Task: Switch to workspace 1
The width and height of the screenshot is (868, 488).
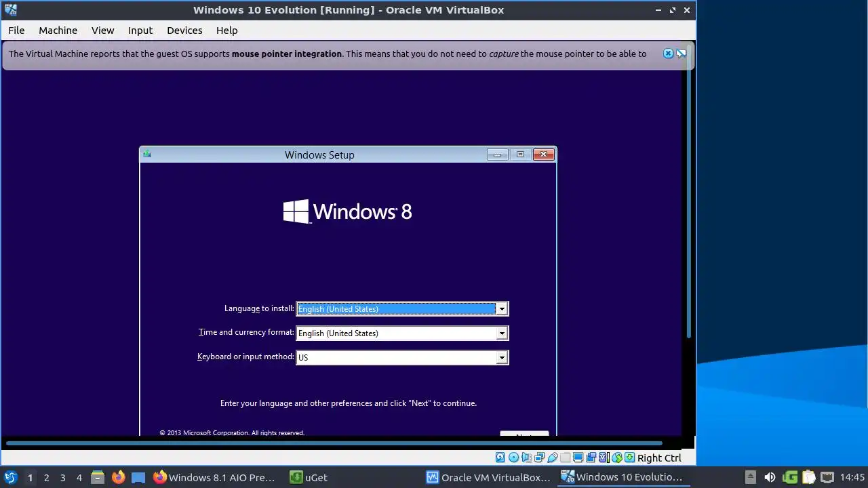Action: (x=30, y=477)
